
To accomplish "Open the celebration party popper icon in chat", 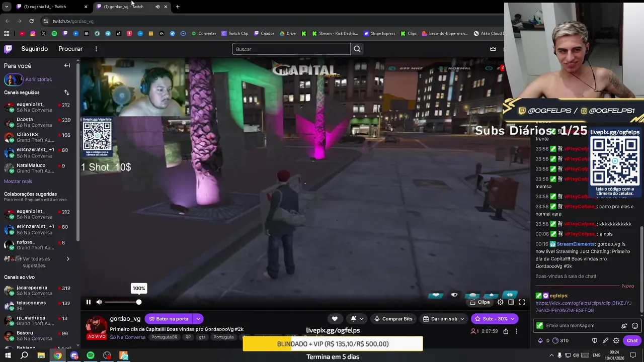I will pyautogui.click(x=624, y=326).
